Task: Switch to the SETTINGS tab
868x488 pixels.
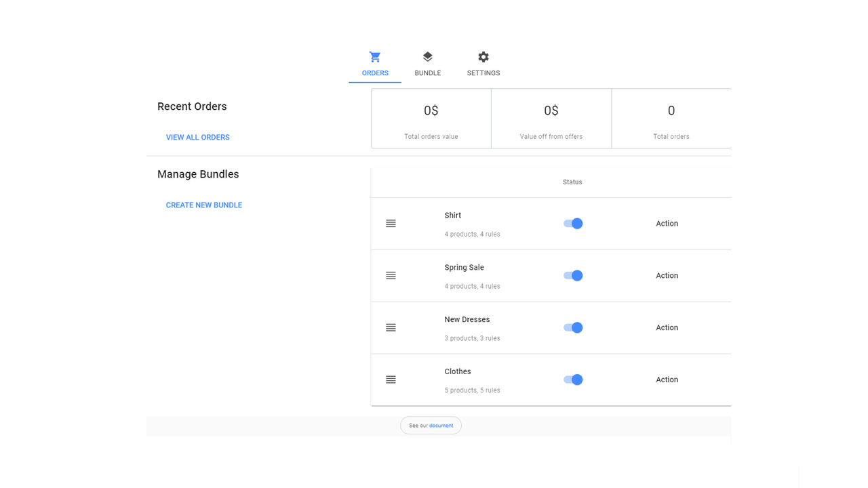Action: click(483, 64)
